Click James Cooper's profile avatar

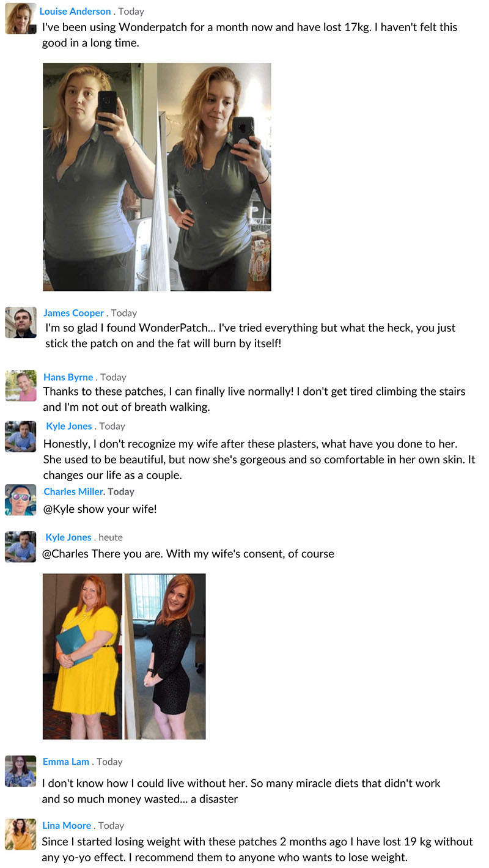coord(21,322)
